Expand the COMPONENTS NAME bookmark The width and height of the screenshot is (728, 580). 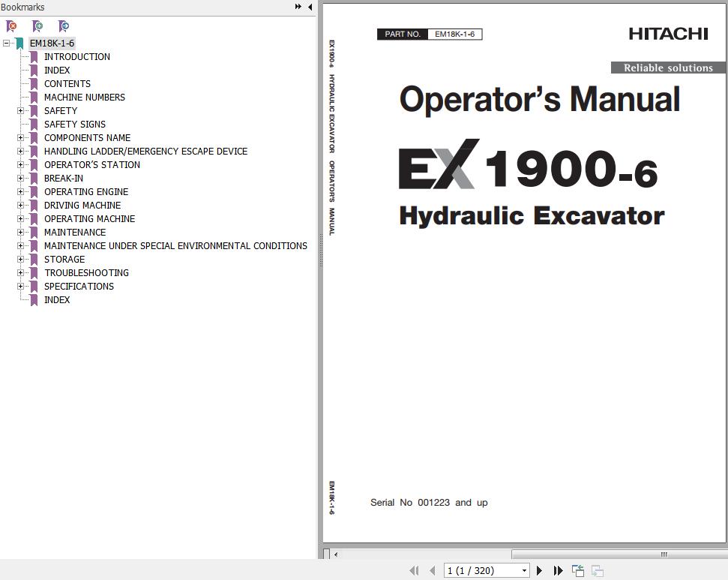(x=20, y=137)
